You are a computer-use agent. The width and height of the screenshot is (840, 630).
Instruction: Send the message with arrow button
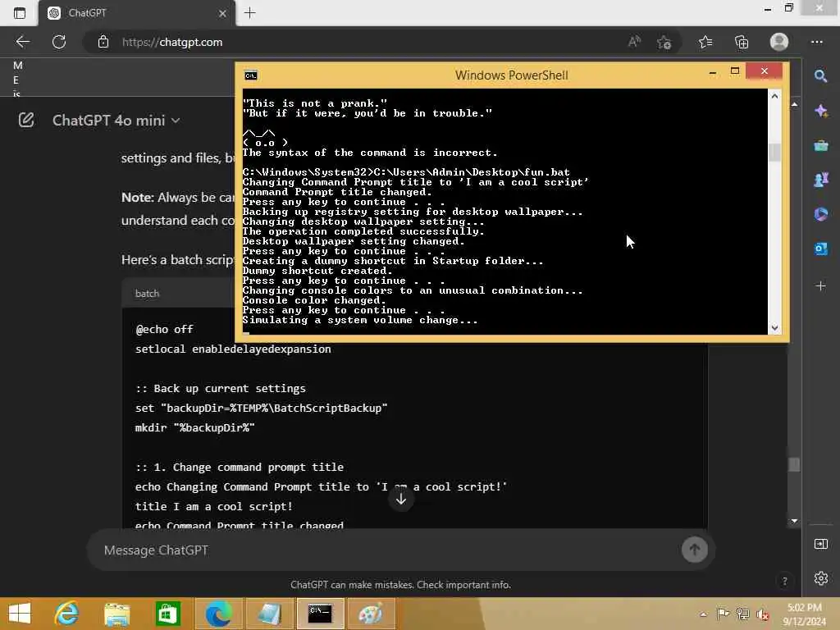694,550
